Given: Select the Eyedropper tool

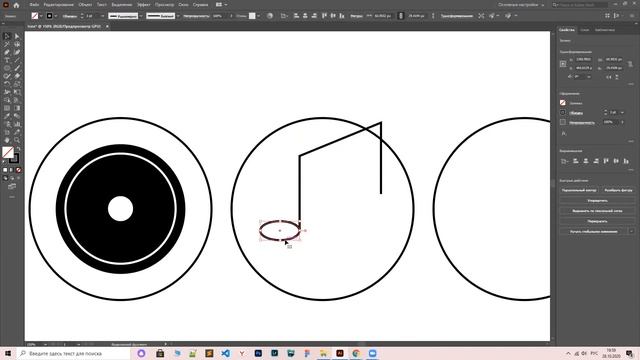Looking at the screenshot, I should tap(7, 116).
